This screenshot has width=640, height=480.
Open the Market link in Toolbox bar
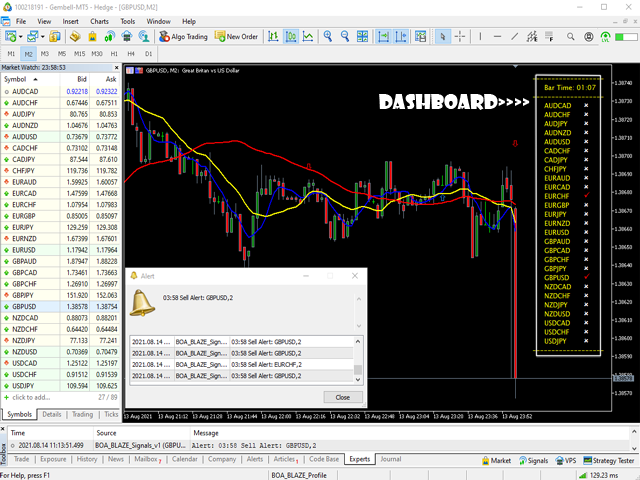[496, 460]
